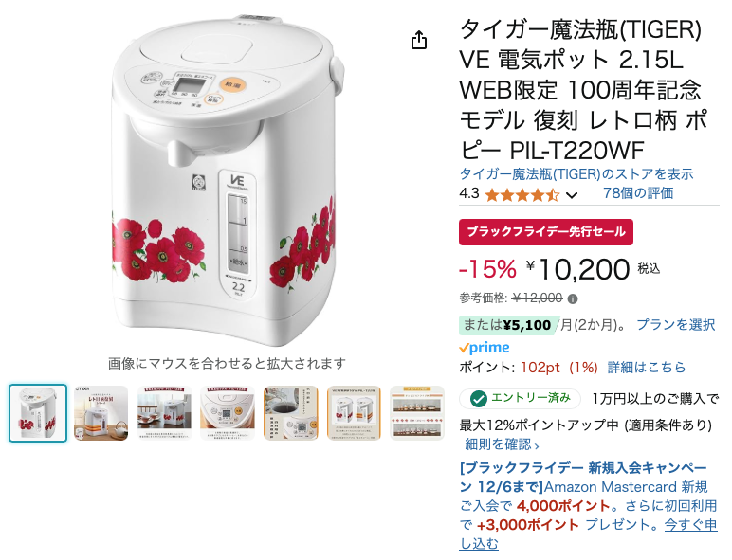Click the orange star rating icons
Image resolution: width=732 pixels, height=560 pixels.
point(522,194)
